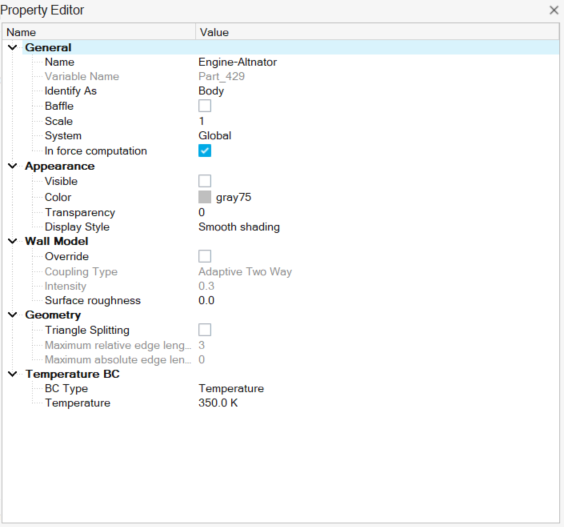This screenshot has width=564, height=527.
Task: Collapse the General section
Action: (x=13, y=47)
